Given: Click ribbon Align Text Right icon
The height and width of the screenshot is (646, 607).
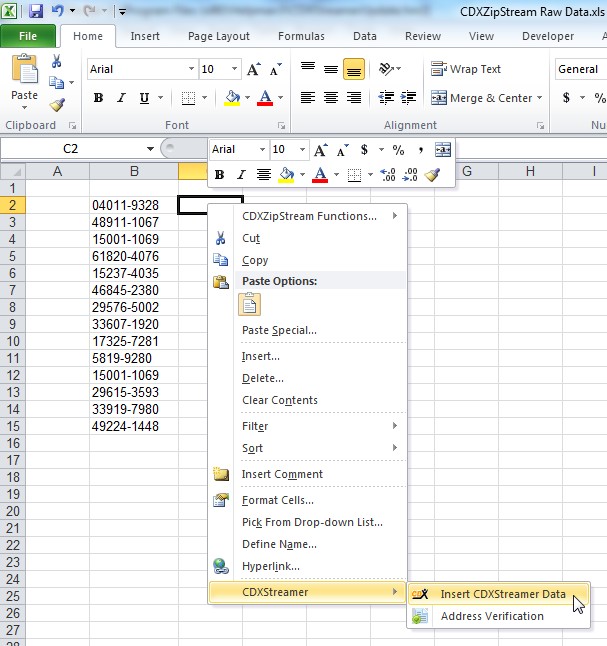Looking at the screenshot, I should pos(354,98).
